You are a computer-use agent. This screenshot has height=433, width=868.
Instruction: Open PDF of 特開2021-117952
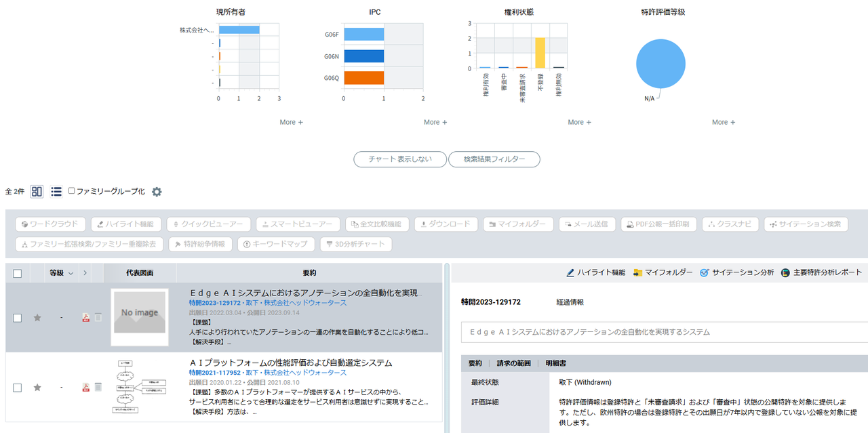click(86, 388)
